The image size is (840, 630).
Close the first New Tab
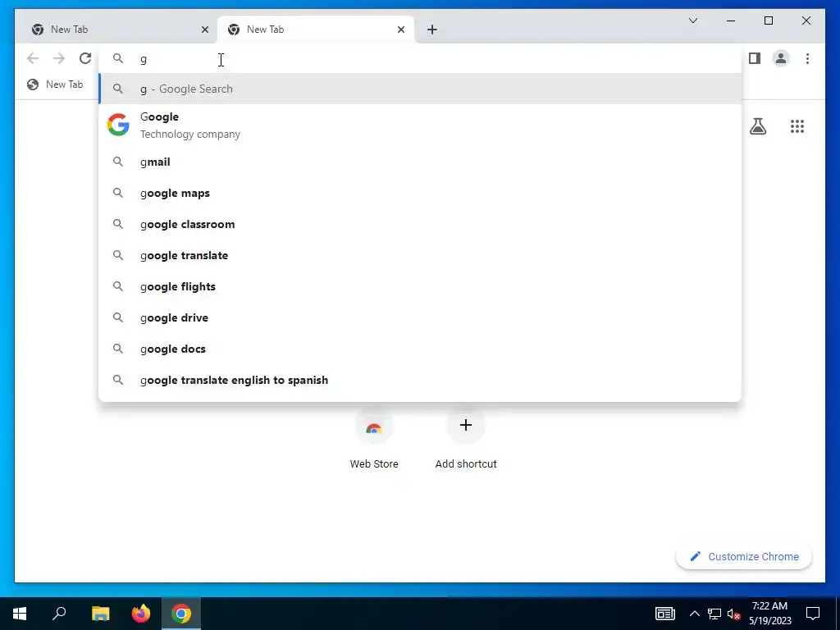[x=204, y=30]
